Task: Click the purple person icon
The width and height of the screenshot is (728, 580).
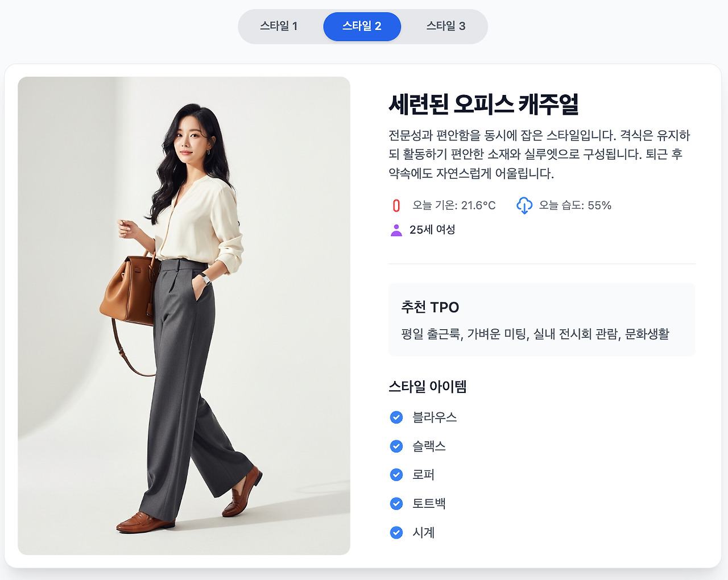Action: [396, 230]
